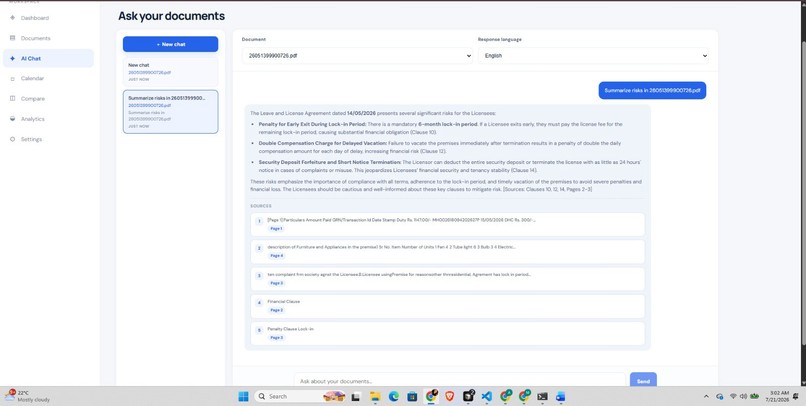Launch Microsoft Edge from the taskbar
The height and width of the screenshot is (406, 806).
coord(394,396)
